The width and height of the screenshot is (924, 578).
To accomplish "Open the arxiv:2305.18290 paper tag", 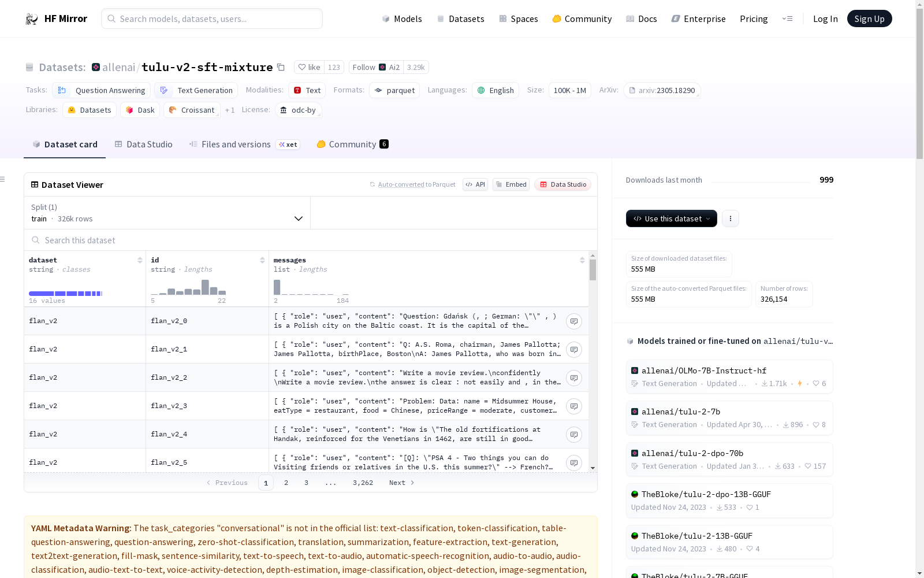I will click(662, 90).
